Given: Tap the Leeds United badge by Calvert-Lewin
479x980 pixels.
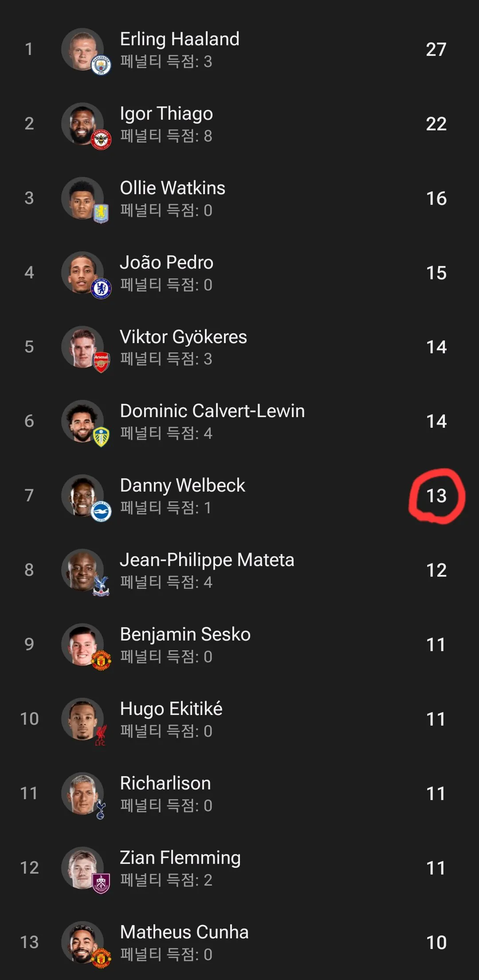Looking at the screenshot, I should coord(101,437).
